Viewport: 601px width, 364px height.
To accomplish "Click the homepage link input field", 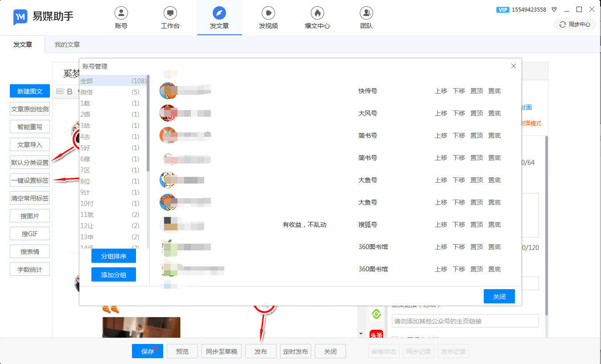I will [x=465, y=321].
